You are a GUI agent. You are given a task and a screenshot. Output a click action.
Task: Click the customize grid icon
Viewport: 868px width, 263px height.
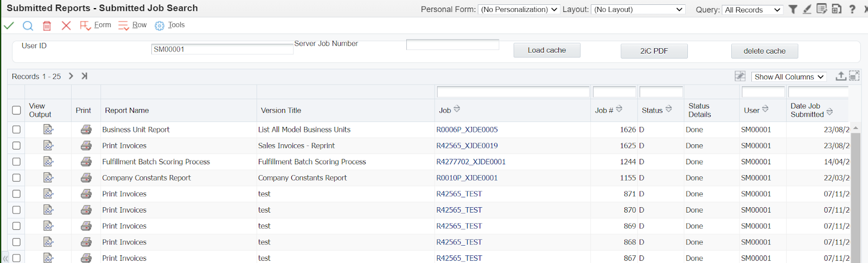click(740, 76)
